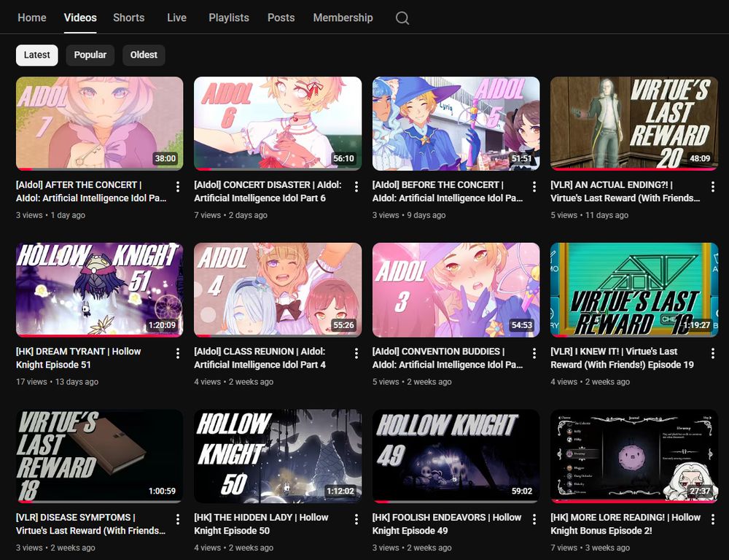Click '7 views • 3 weeks ago' text
The height and width of the screenshot is (560, 729).
pos(590,548)
